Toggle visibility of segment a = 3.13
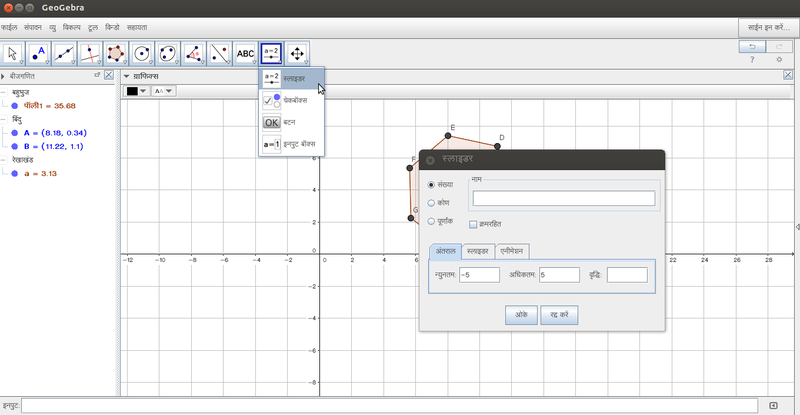Viewport: 800px width, 415px height. pyautogui.click(x=15, y=174)
